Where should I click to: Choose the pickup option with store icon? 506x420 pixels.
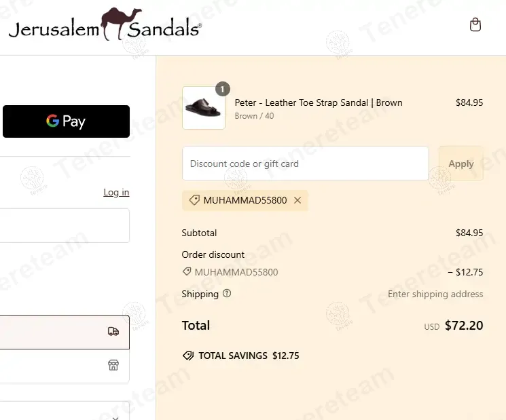[65, 365]
